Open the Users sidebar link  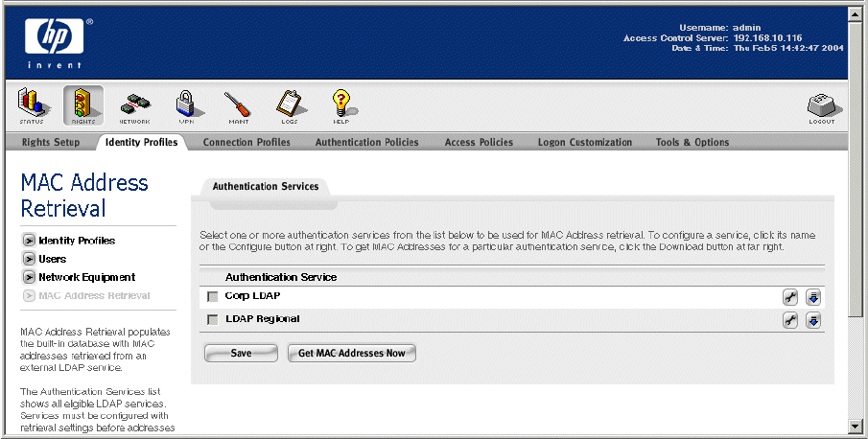(53, 259)
